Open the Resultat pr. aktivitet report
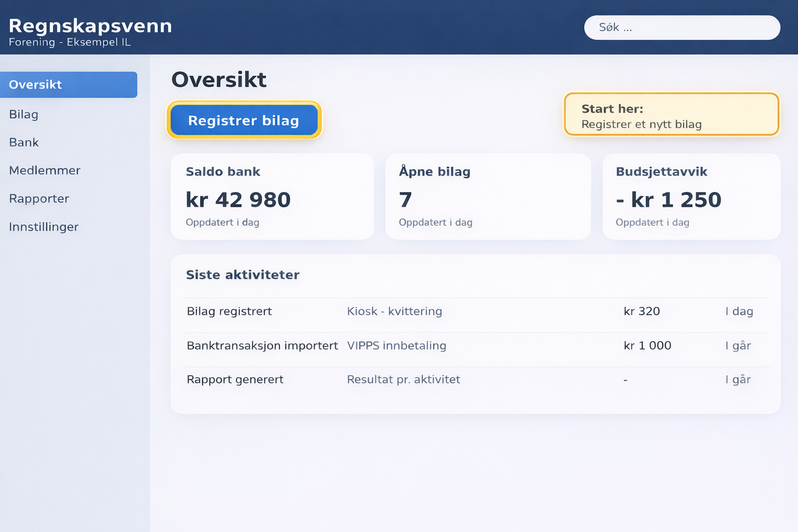 click(404, 379)
